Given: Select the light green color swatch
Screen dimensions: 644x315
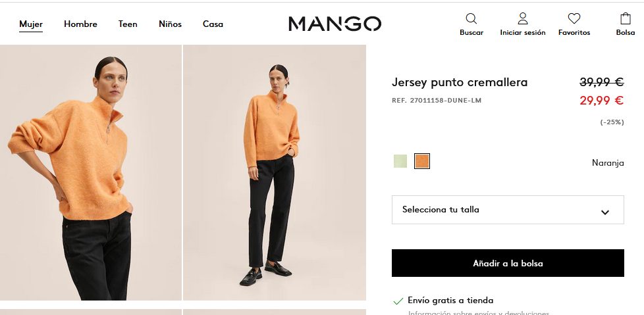Looking at the screenshot, I should tap(400, 161).
